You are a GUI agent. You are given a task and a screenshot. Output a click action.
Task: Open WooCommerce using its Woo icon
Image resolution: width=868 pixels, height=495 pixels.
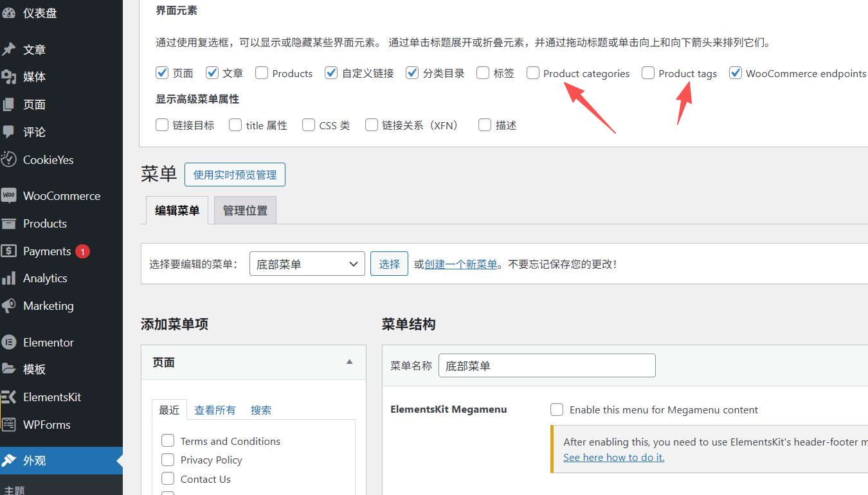9,196
